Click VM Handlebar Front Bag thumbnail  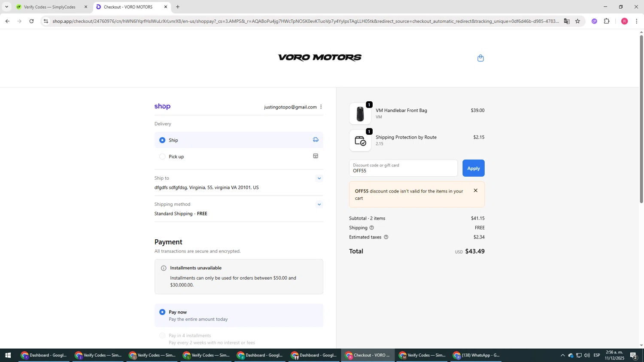(360, 114)
